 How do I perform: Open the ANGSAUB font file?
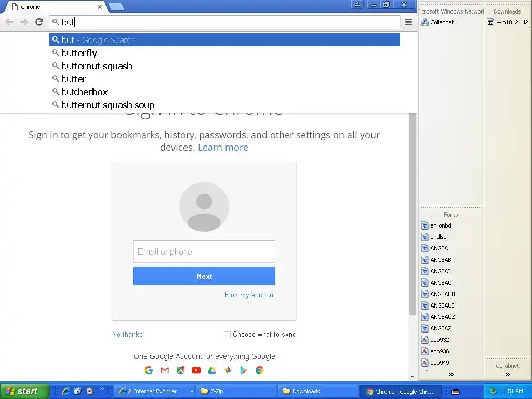click(x=438, y=294)
